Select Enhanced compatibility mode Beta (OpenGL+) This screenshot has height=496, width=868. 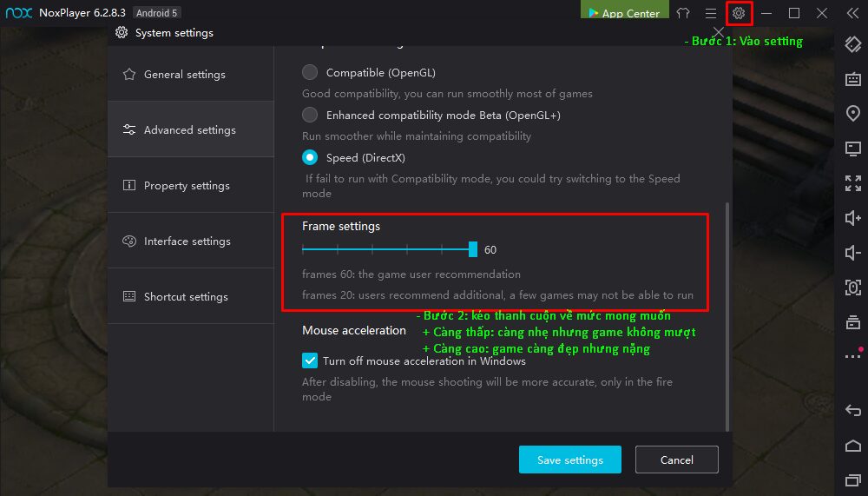(310, 115)
